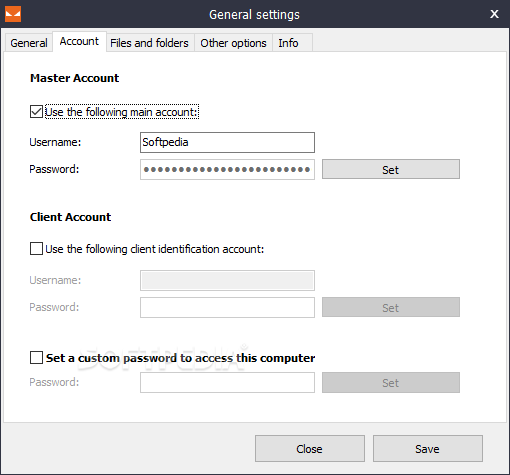Go to Other options tab
Viewport: 510px width, 475px height.
(x=233, y=43)
